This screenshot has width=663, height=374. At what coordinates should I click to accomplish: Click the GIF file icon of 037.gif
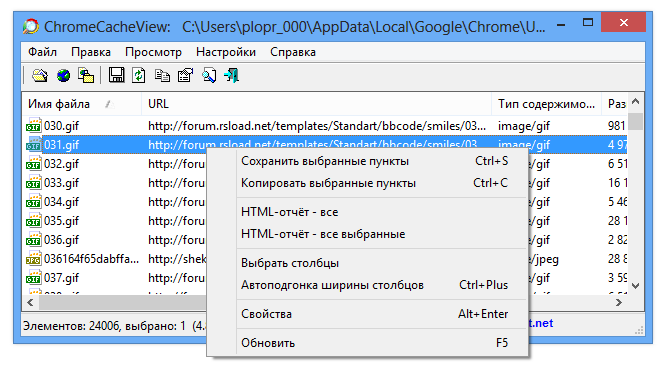(x=33, y=278)
